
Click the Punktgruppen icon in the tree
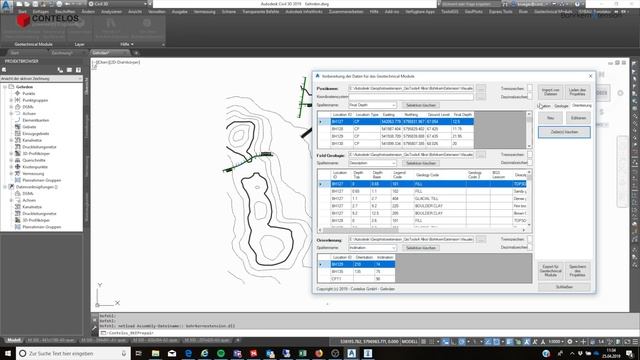click(18, 100)
